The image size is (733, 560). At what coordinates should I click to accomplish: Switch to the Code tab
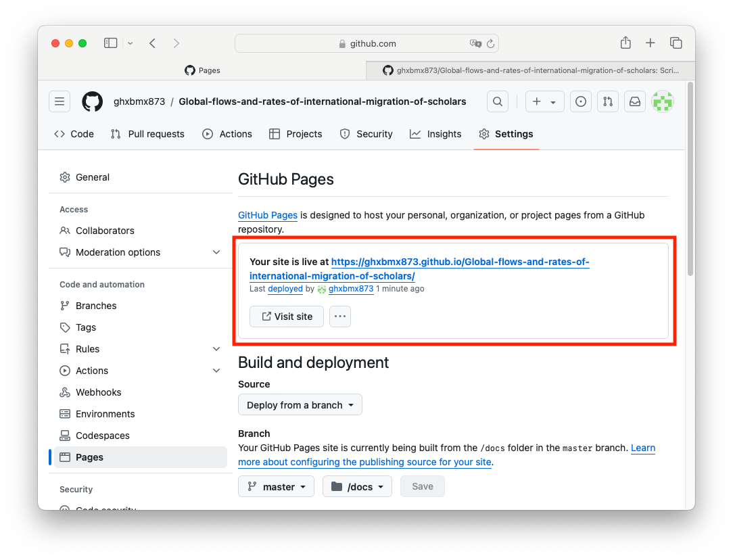[x=74, y=134]
